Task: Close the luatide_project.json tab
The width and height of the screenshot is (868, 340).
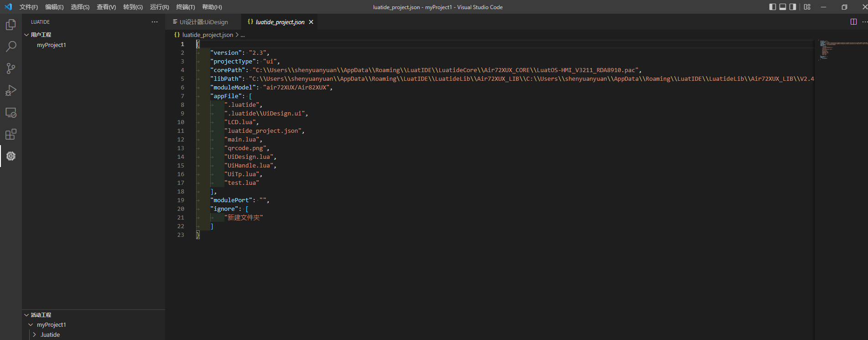Action: 311,22
